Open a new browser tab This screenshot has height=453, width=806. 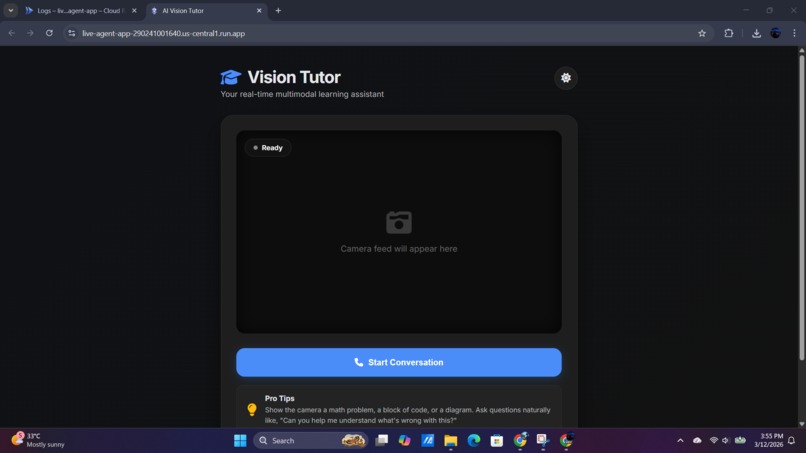tap(278, 10)
